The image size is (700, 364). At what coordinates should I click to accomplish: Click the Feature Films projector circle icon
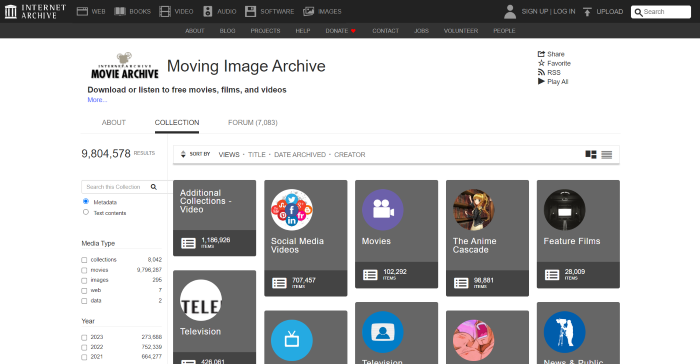564,210
